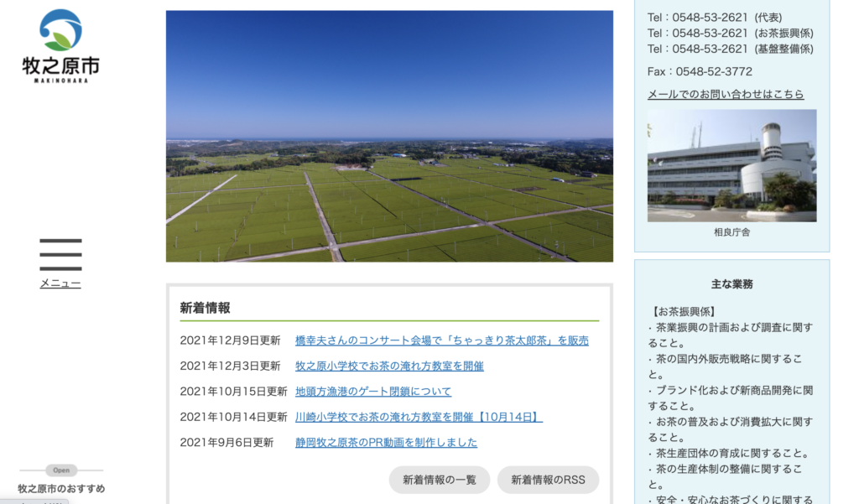Expand the Open tab above おすすめ
Viewport: 859px width, 504px height.
pos(61,470)
